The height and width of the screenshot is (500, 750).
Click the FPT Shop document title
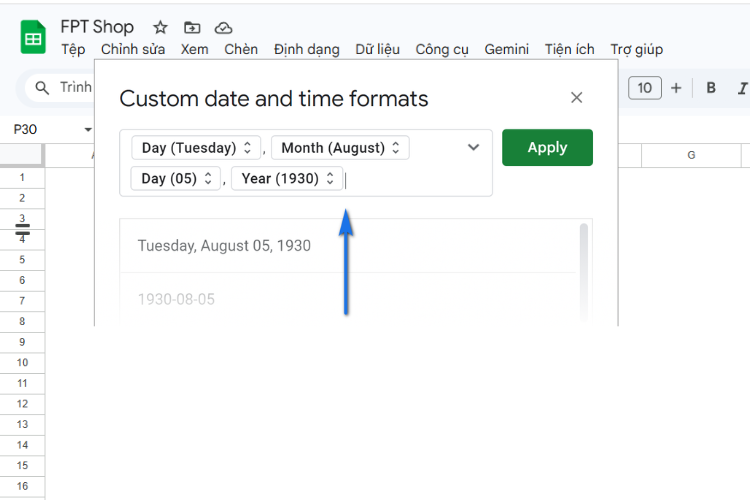[97, 27]
